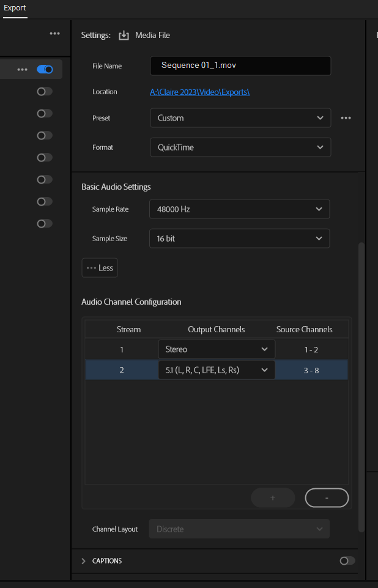
Task: Click the Media File export icon
Action: coord(124,35)
